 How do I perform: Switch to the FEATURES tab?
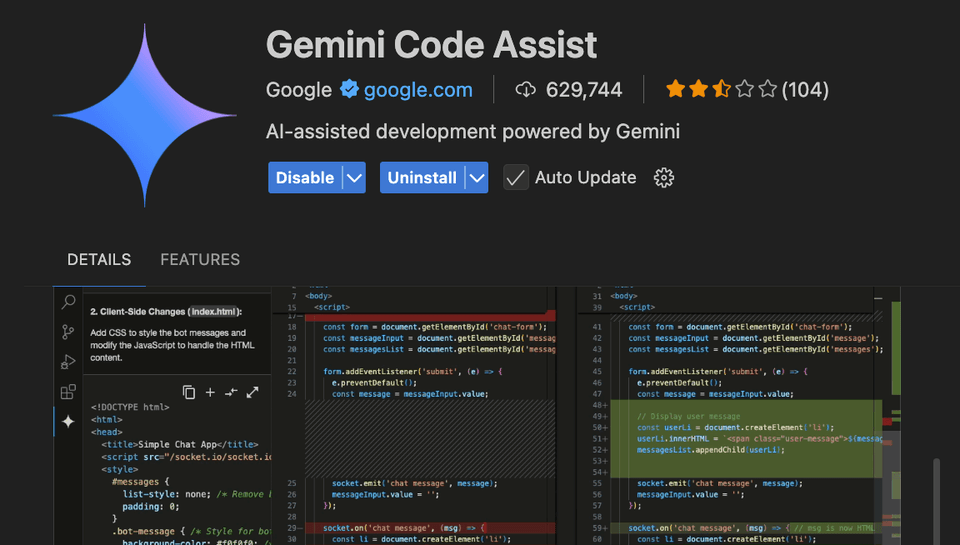click(x=200, y=260)
